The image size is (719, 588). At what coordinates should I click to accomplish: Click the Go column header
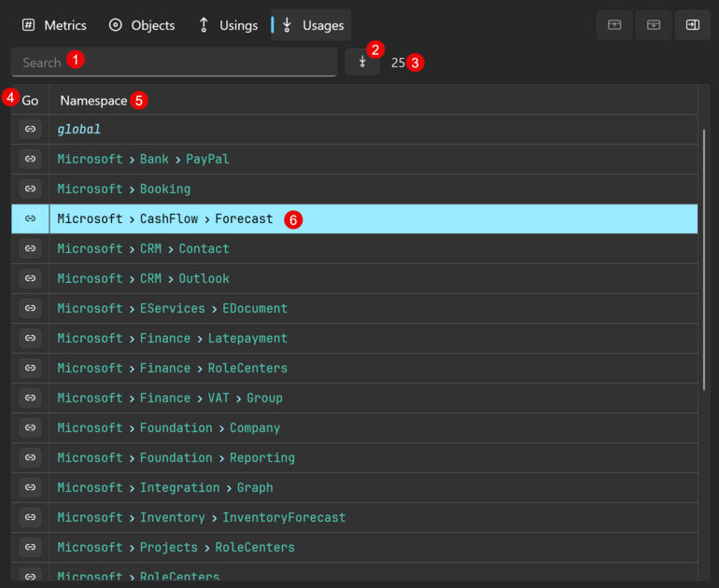[30, 100]
